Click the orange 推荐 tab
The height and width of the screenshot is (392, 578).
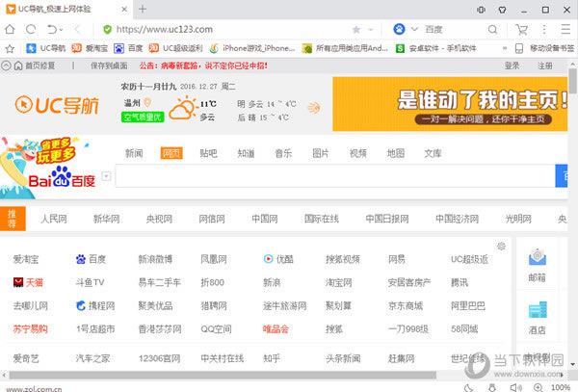(x=13, y=219)
